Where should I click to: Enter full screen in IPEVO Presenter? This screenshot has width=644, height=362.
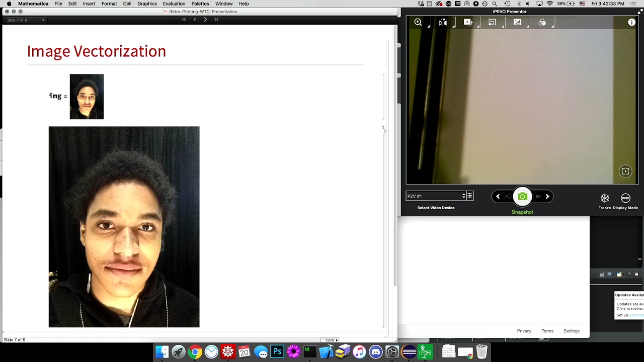tap(640, 12)
